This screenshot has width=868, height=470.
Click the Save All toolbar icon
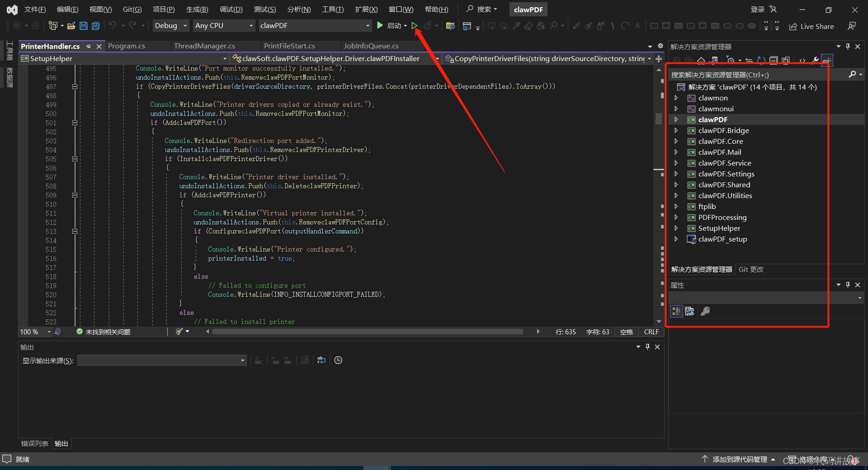pyautogui.click(x=95, y=26)
